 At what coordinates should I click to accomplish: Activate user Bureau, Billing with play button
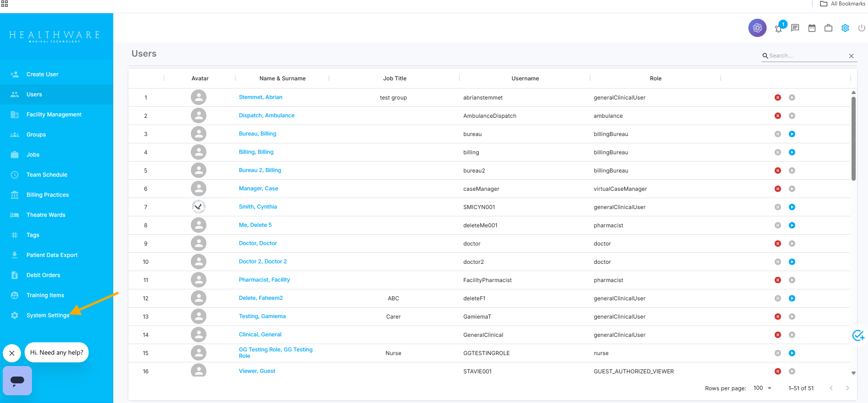point(792,134)
